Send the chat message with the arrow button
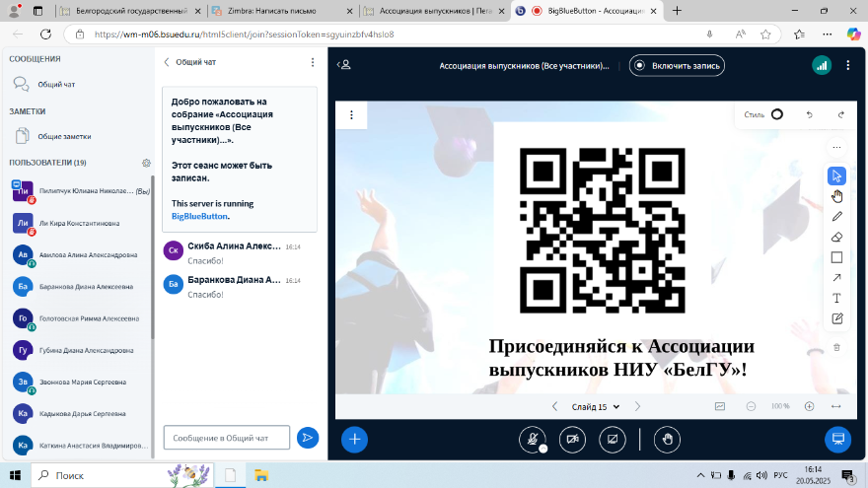The height and width of the screenshot is (488, 868). 308,438
